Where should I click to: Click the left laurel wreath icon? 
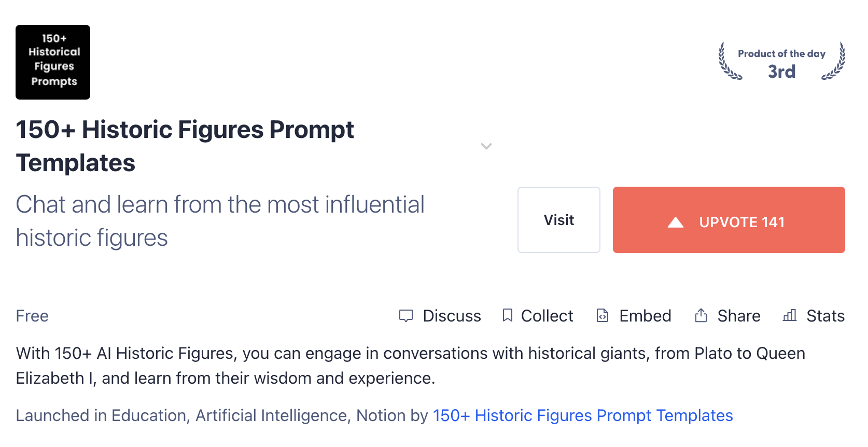pos(729,61)
